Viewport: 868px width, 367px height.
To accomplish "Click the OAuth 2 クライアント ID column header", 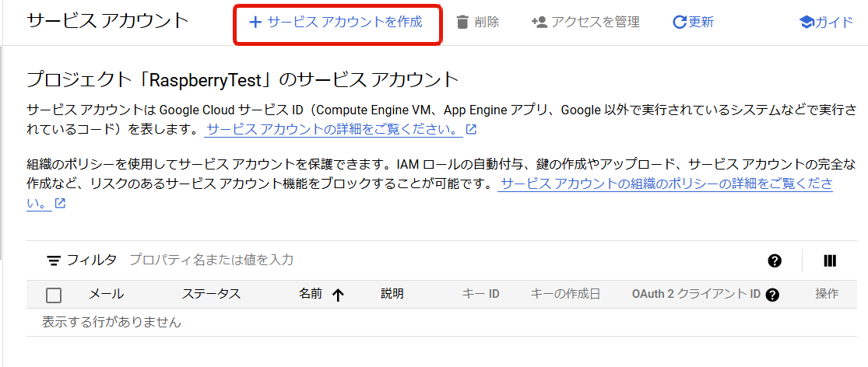I will pos(697,294).
